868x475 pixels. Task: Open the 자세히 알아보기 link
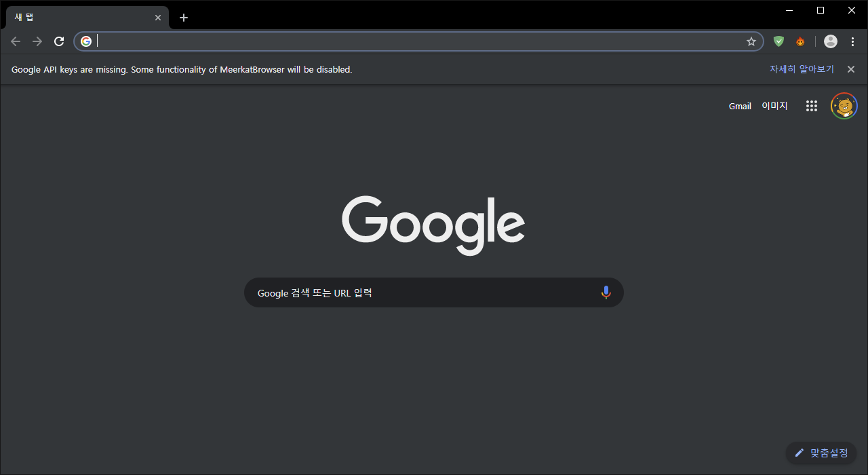coord(802,69)
